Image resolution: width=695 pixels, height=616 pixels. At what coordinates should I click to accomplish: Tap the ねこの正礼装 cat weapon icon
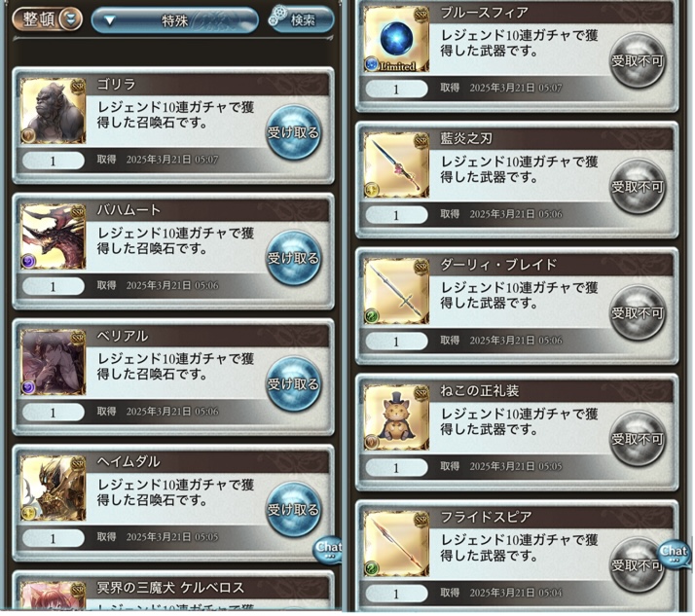pyautogui.click(x=396, y=417)
